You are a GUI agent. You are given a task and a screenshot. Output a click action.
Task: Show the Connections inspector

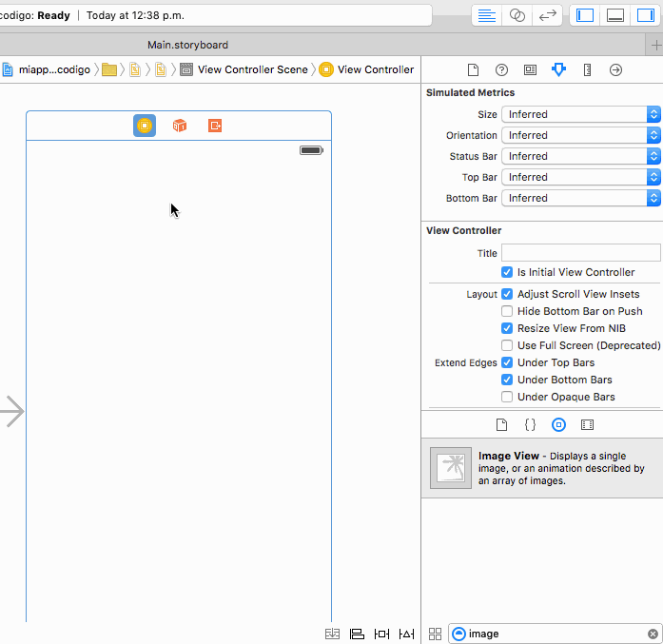pyautogui.click(x=615, y=69)
